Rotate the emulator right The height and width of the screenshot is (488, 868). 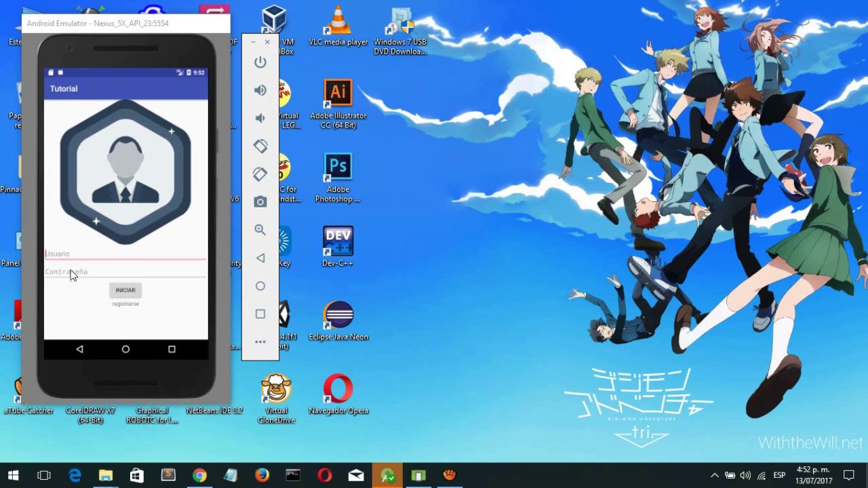[x=260, y=174]
